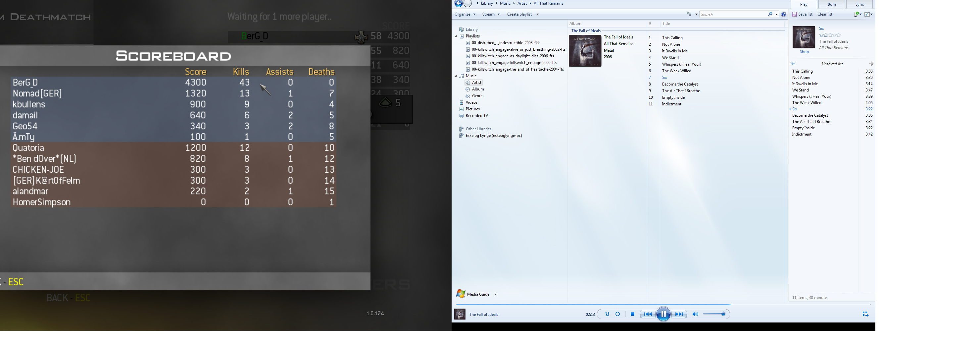Collapse the Music tree node

[x=456, y=76]
